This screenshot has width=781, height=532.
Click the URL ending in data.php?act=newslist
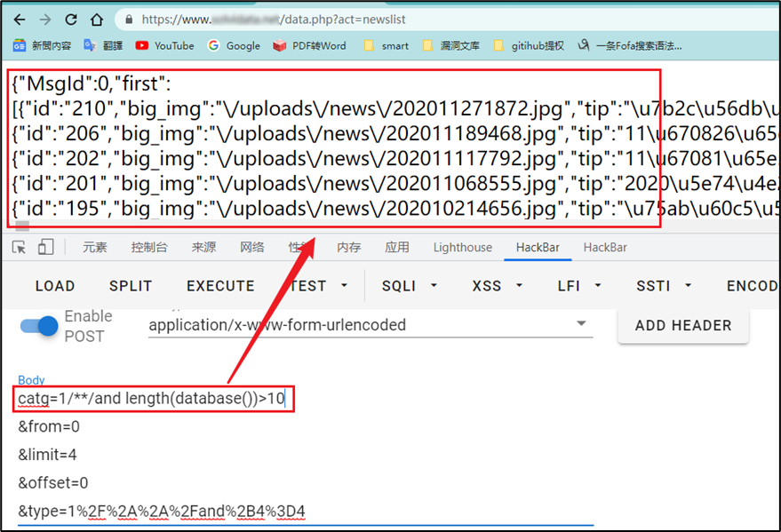click(274, 20)
